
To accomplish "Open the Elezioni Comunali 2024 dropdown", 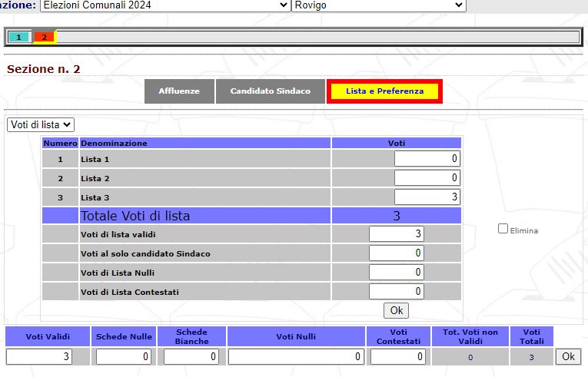I will point(164,5).
